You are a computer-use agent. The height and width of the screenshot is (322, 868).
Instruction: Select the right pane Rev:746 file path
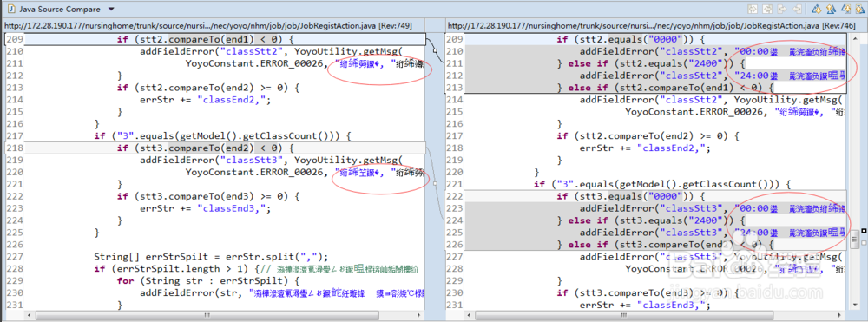tap(651, 25)
